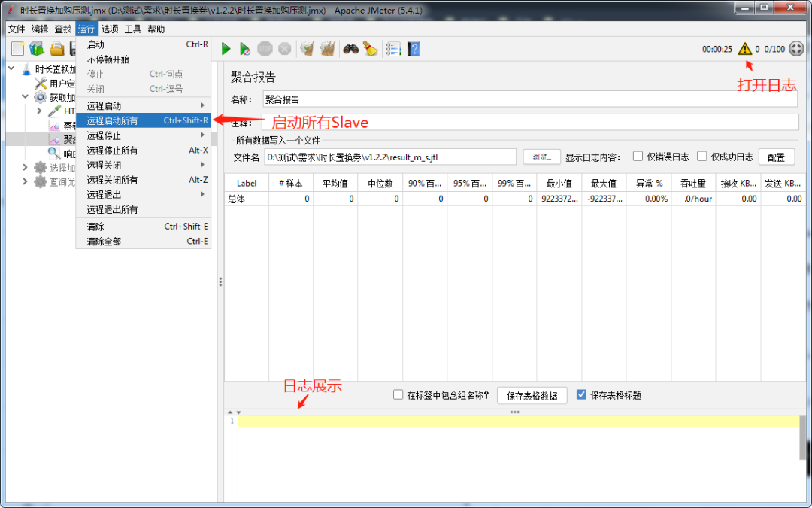812x508 pixels.
Task: Uncheck the 保存表格标题 checkbox
Action: [x=581, y=394]
